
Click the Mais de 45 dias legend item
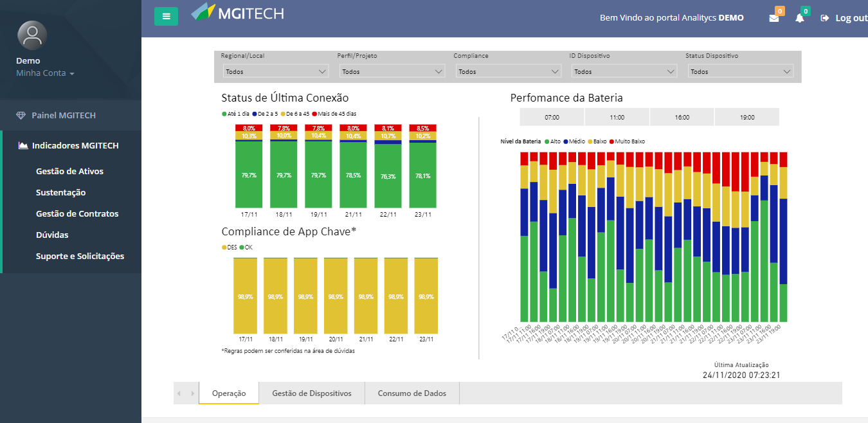coord(336,114)
